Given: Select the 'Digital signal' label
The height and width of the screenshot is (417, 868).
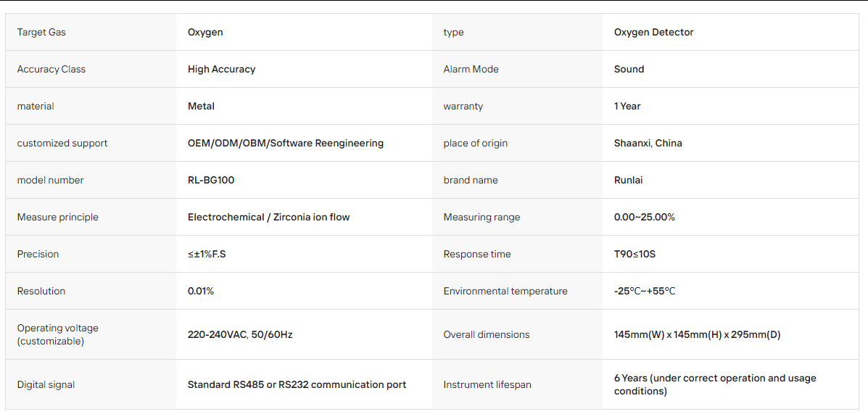Looking at the screenshot, I should tap(46, 384).
